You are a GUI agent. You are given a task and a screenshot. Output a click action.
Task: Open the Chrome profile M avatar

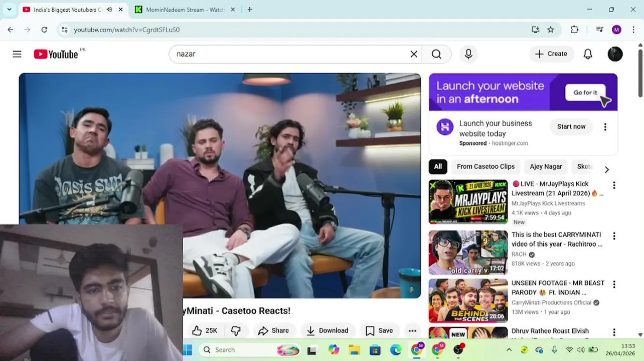pyautogui.click(x=617, y=30)
